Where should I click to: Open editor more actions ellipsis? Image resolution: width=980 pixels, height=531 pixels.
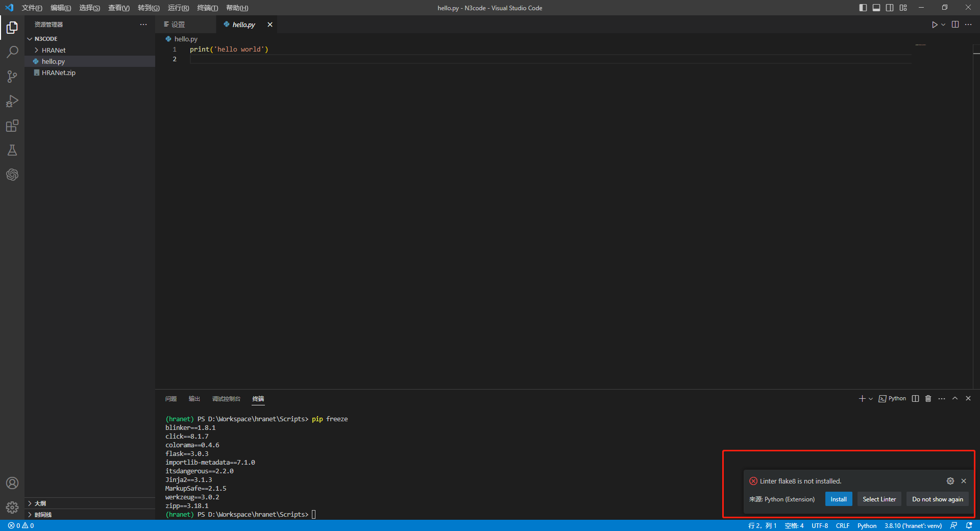pos(968,25)
